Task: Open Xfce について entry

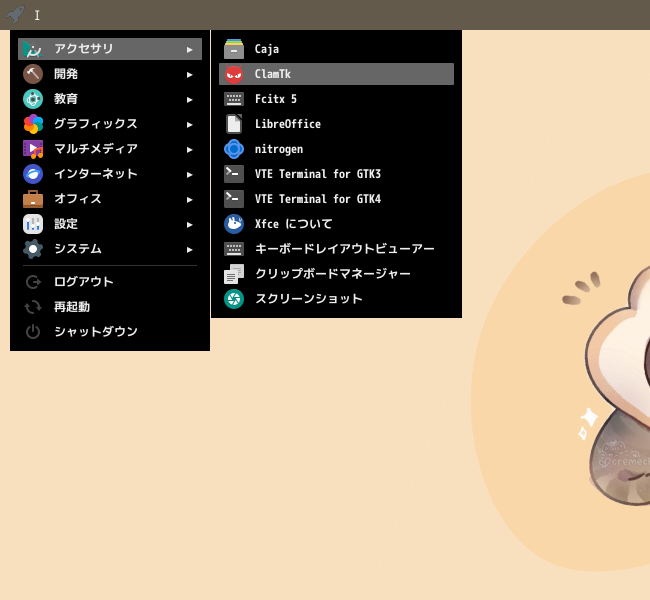Action: [x=336, y=224]
